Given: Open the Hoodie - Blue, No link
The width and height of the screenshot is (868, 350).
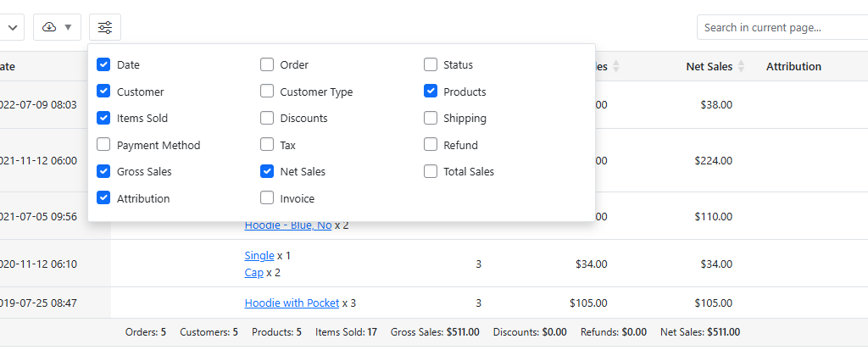Looking at the screenshot, I should pyautogui.click(x=288, y=225).
